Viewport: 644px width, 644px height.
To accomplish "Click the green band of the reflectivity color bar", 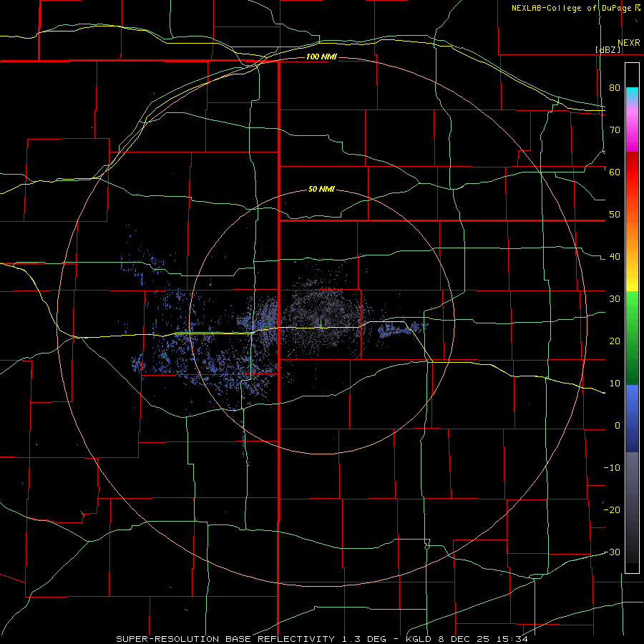I will pos(632,339).
